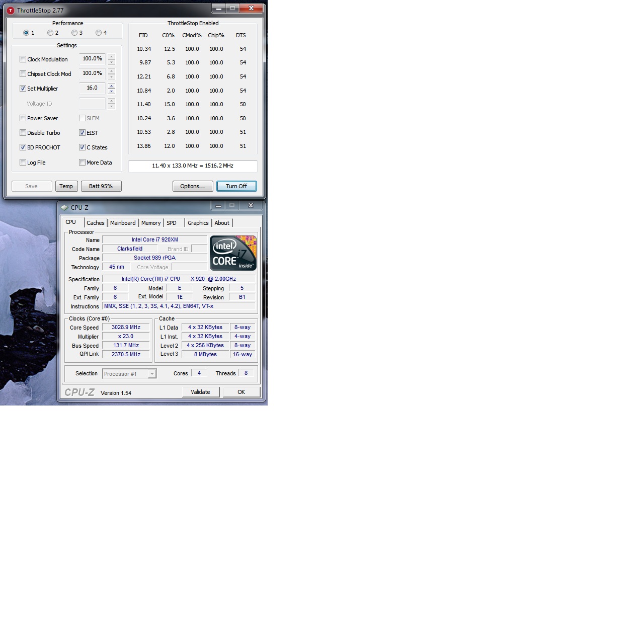Open the Mainboard tab
Image resolution: width=644 pixels, height=644 pixels.
(x=123, y=223)
